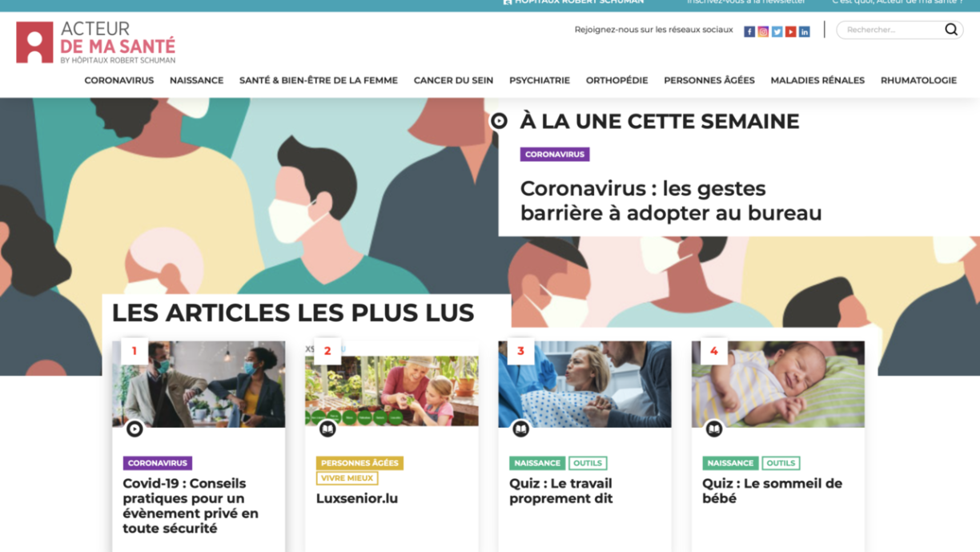Click the purple Coronavirus tag under À la une
This screenshot has width=980, height=552.
[555, 154]
